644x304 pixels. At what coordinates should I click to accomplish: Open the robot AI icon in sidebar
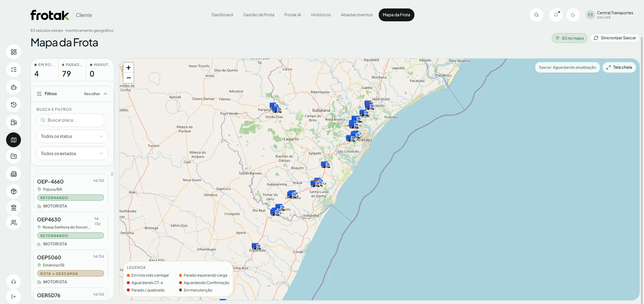point(14,87)
